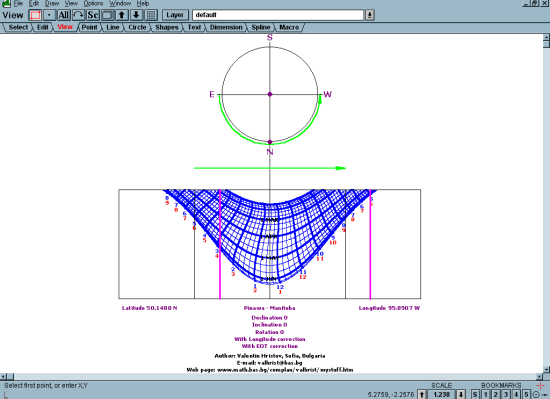Switch to the Point tab
This screenshot has width=550, height=399.
[x=89, y=27]
